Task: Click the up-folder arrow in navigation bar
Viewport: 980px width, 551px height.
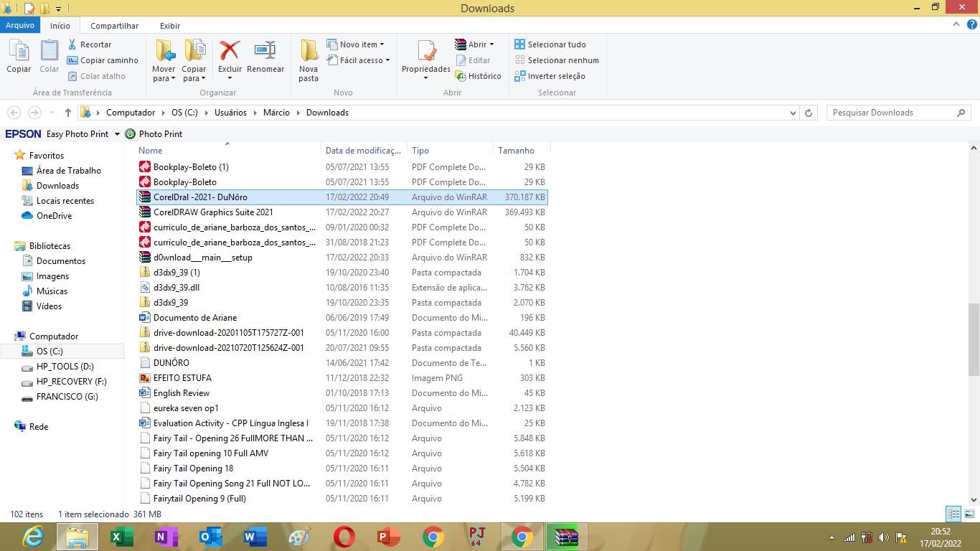Action: point(68,113)
